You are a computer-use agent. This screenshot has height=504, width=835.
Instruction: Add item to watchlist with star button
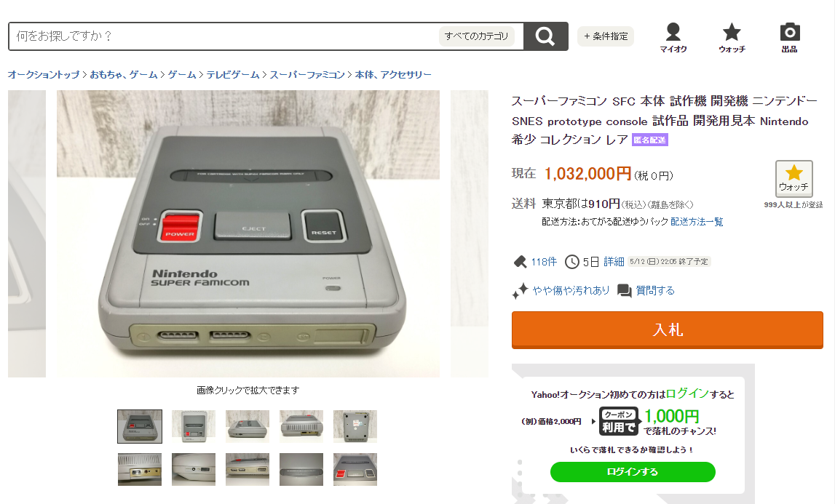click(794, 179)
